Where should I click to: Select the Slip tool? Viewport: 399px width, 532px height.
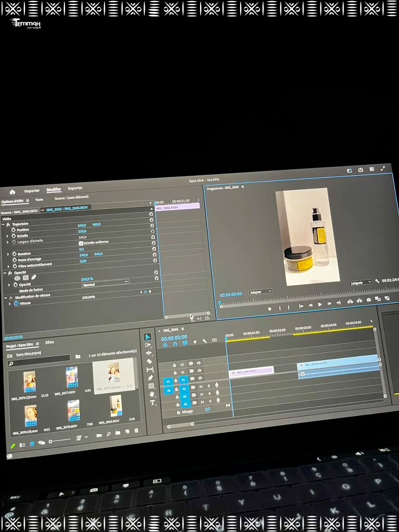coord(150,369)
